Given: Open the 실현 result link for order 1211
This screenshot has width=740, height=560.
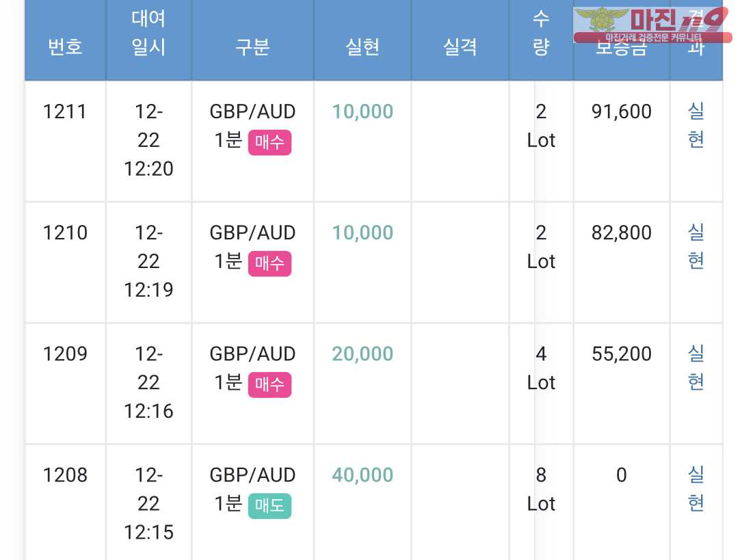Looking at the screenshot, I should (x=696, y=126).
